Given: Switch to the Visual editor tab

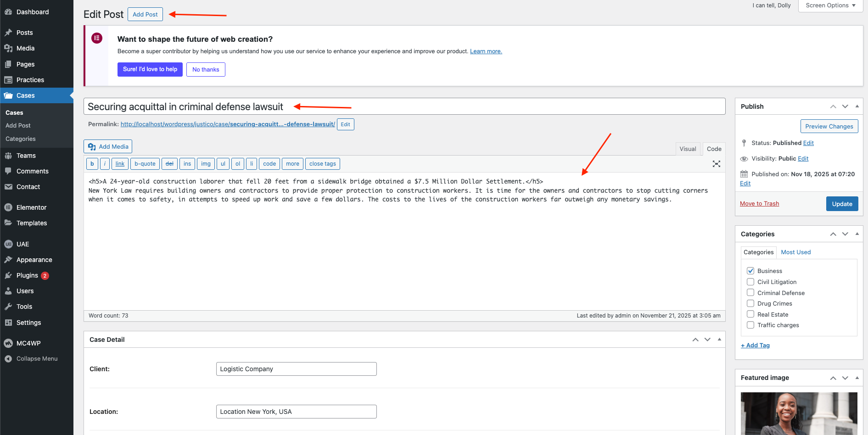Looking at the screenshot, I should [x=688, y=149].
